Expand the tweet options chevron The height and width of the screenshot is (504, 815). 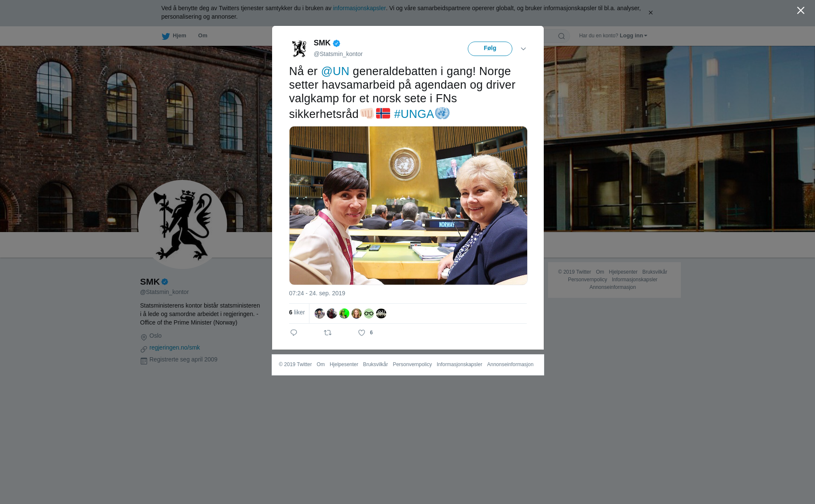tap(523, 49)
